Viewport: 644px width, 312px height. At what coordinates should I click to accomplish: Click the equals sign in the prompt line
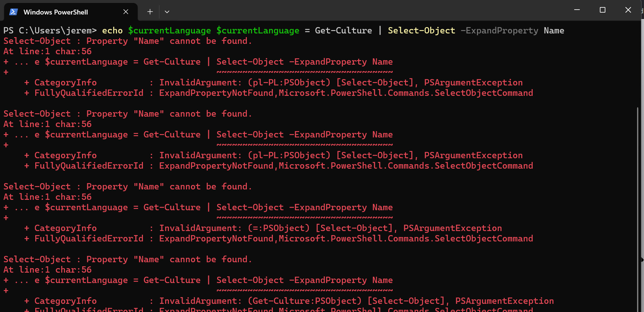(x=307, y=30)
